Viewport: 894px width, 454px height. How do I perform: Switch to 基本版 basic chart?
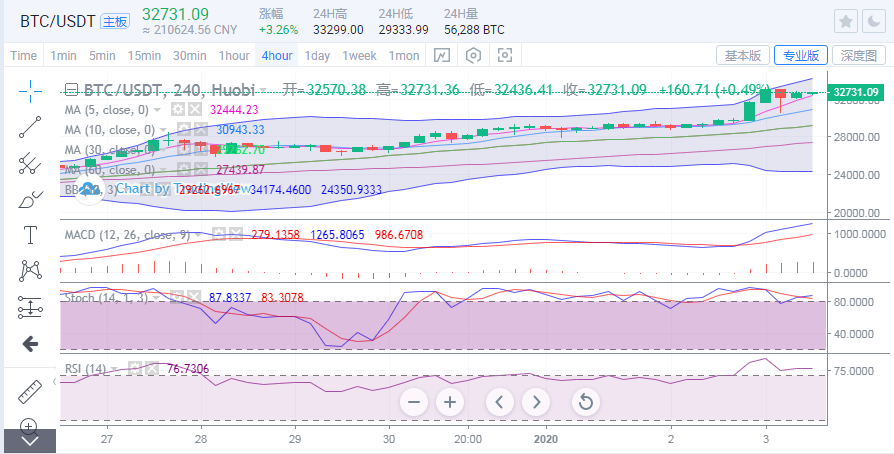(743, 55)
